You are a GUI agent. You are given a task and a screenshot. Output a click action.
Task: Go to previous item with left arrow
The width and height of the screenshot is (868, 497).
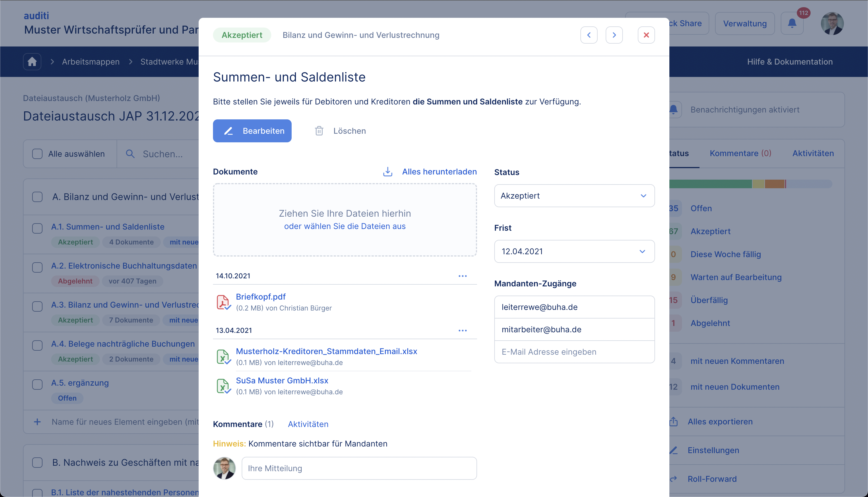[x=589, y=35]
